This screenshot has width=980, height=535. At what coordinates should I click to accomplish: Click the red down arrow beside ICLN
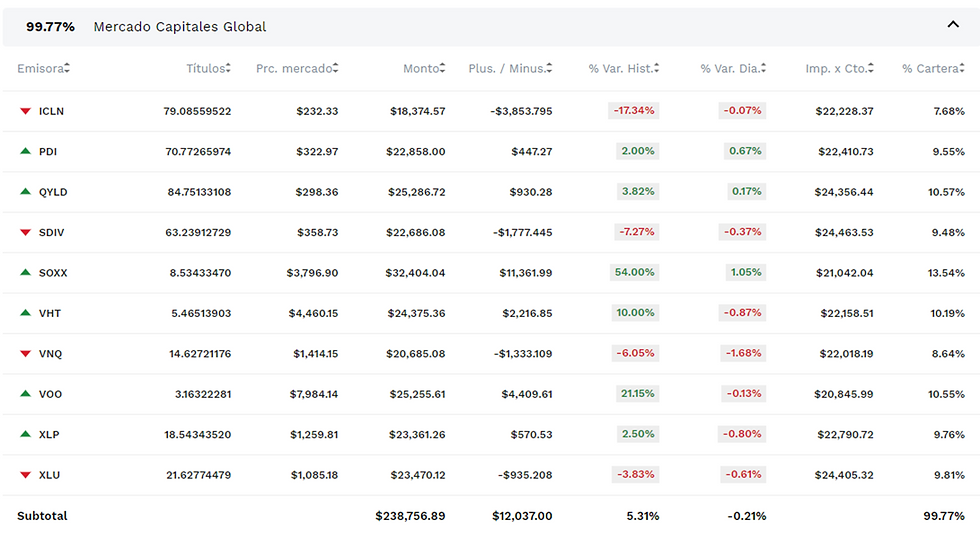coord(25,111)
